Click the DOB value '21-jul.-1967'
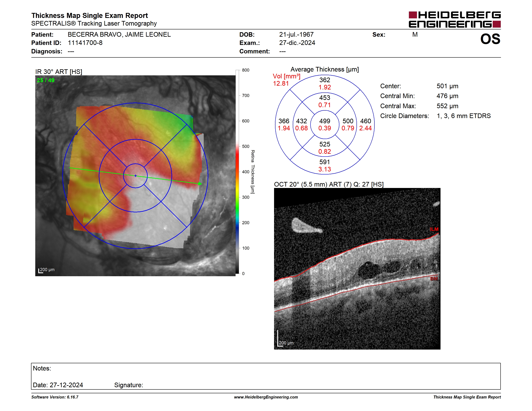 [296, 35]
